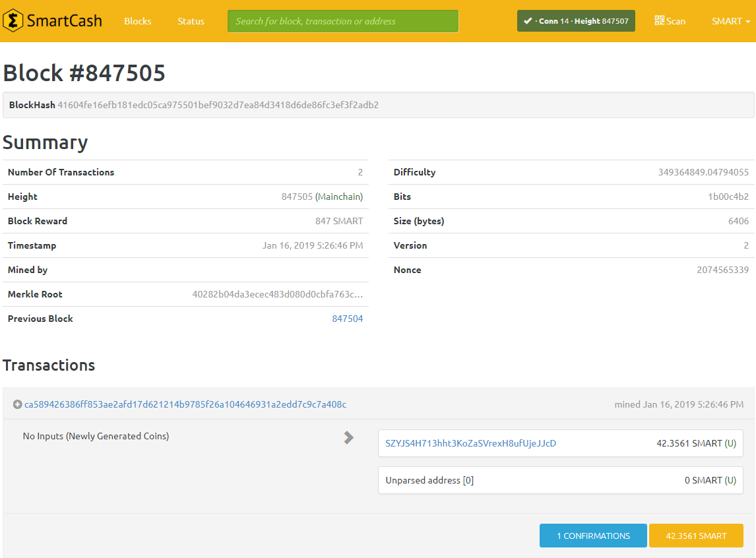The width and height of the screenshot is (756, 558).
Task: Select the Difficulty value 349364849.04794055
Action: 703,173
